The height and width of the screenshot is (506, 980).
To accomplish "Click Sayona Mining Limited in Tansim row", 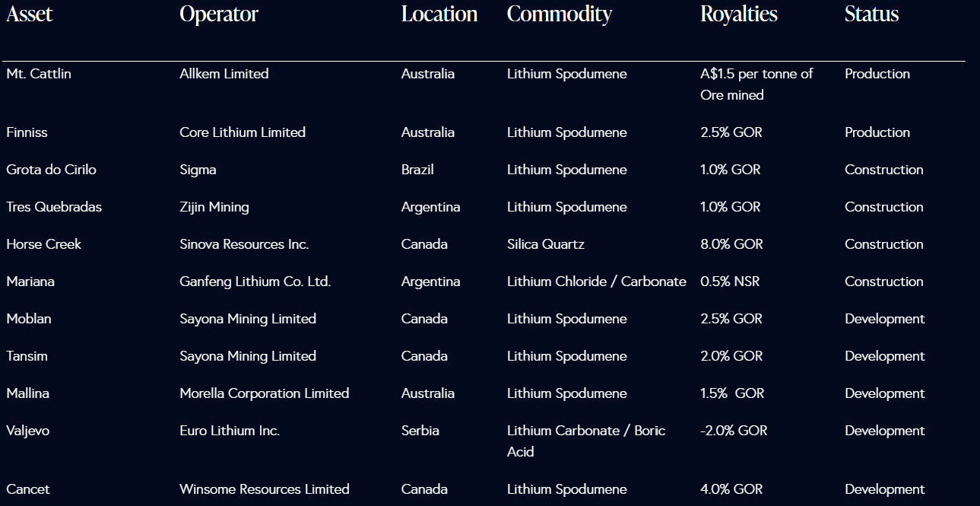I will click(248, 356).
